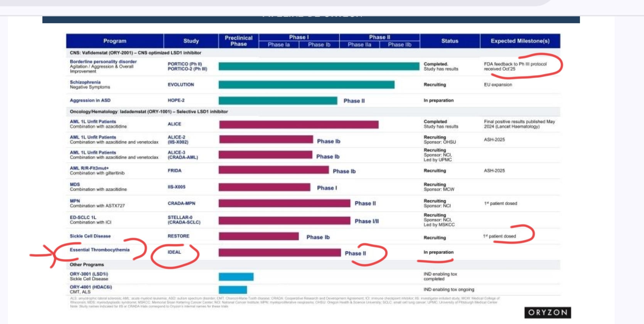Click the EVOLUTION teal progress bar
Viewport: 644px width, 324px height.
307,84
